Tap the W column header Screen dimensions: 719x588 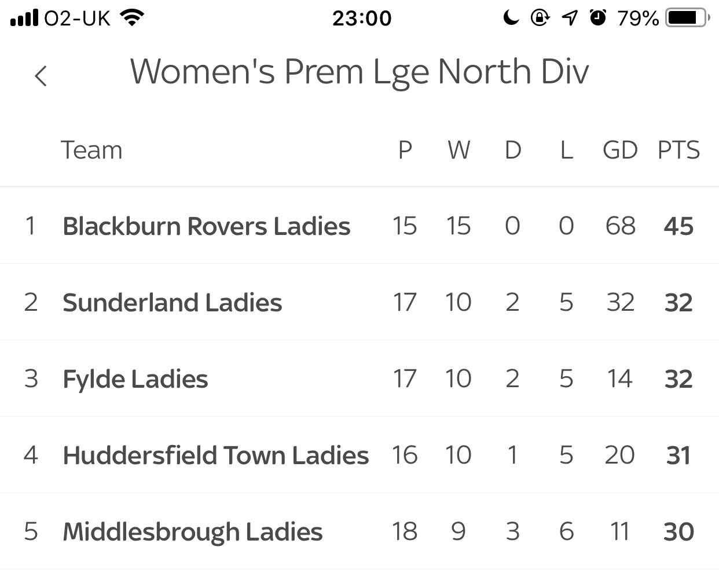458,150
